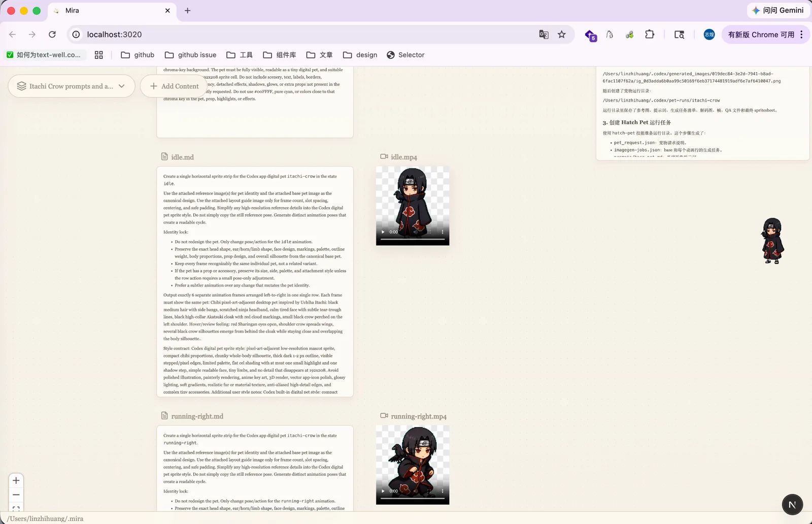Image resolution: width=812 pixels, height=524 pixels.
Task: Play the idle.mp4 video
Action: tap(383, 232)
